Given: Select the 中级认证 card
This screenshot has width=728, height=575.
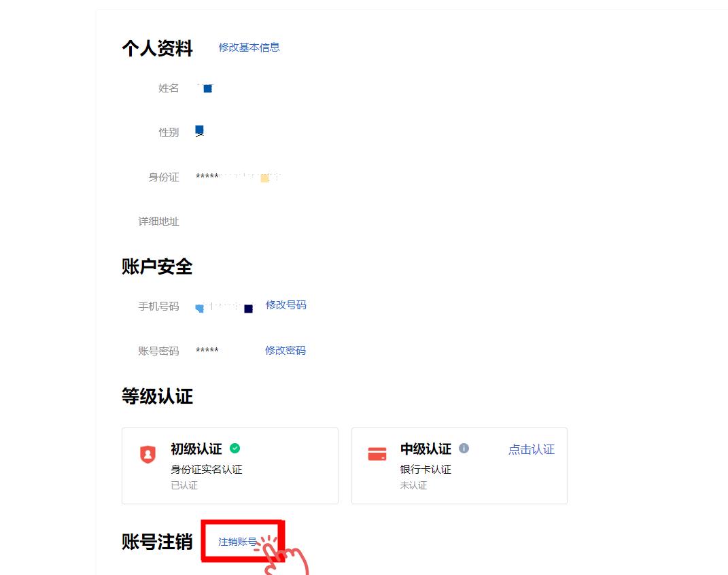Looking at the screenshot, I should pos(460,466).
